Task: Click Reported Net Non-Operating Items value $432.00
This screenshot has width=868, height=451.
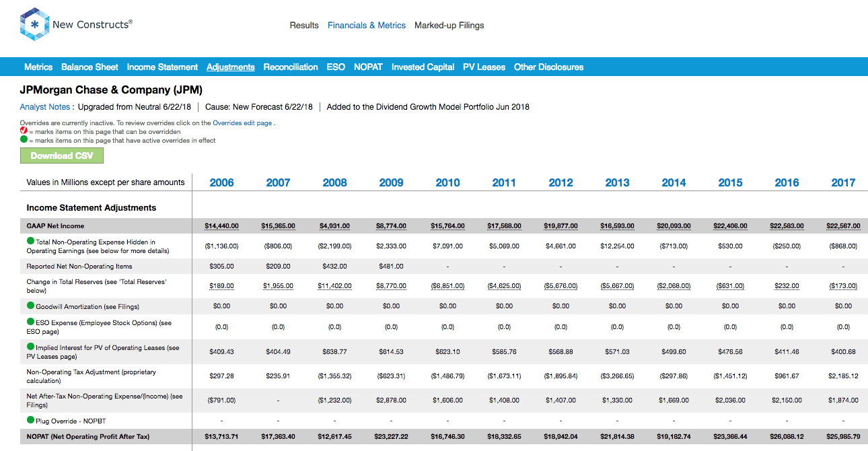Action: (335, 267)
